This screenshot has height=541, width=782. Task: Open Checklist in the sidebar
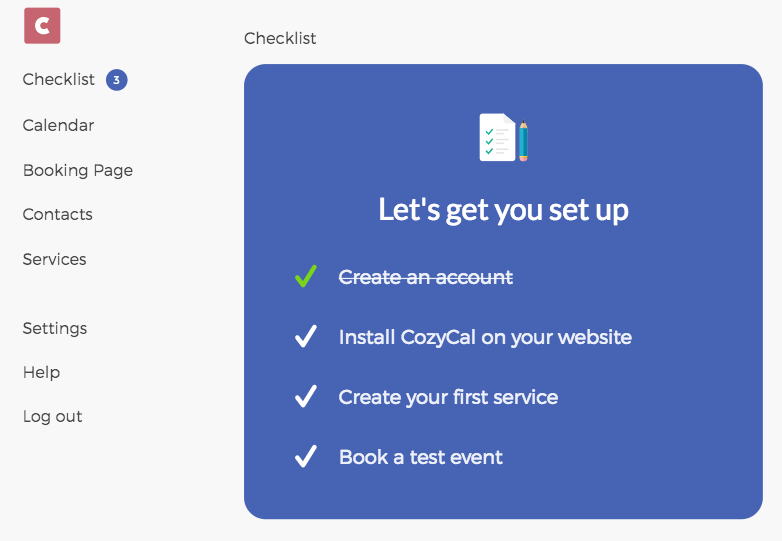click(x=59, y=80)
